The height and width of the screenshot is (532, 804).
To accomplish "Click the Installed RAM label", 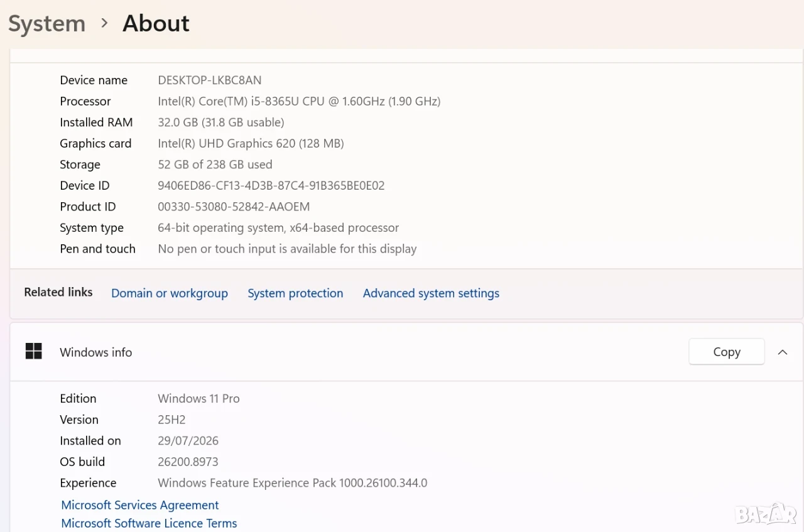I will (96, 122).
